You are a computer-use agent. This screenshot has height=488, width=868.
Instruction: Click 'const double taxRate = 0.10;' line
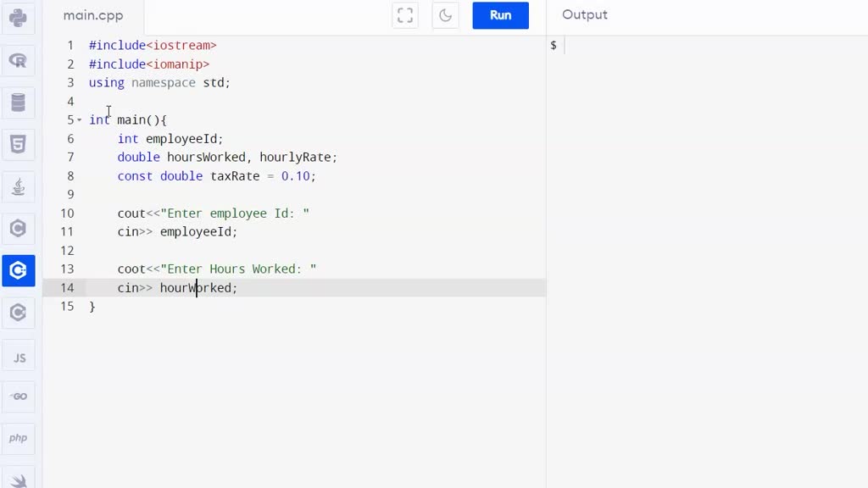coord(216,176)
